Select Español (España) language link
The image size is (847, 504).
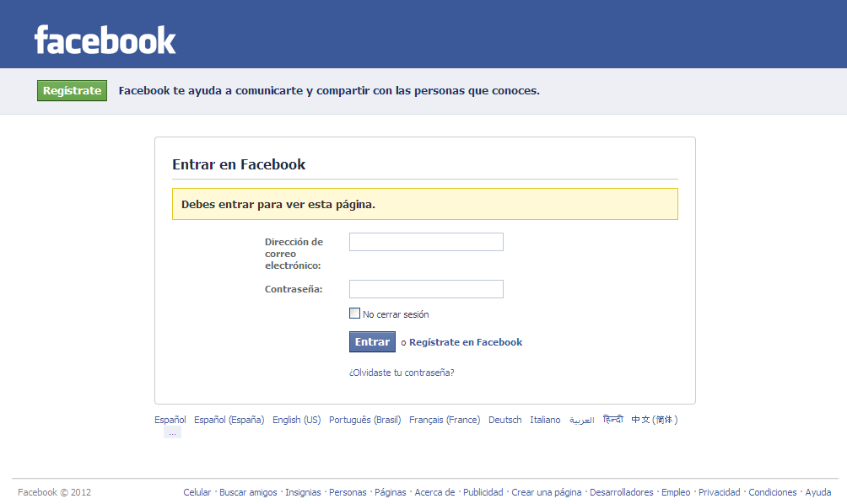point(229,420)
